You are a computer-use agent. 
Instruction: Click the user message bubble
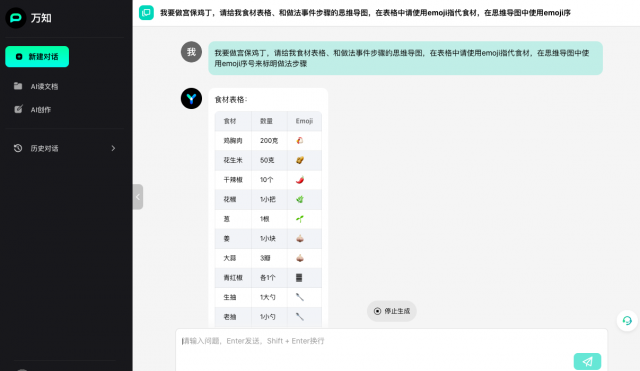[405, 58]
